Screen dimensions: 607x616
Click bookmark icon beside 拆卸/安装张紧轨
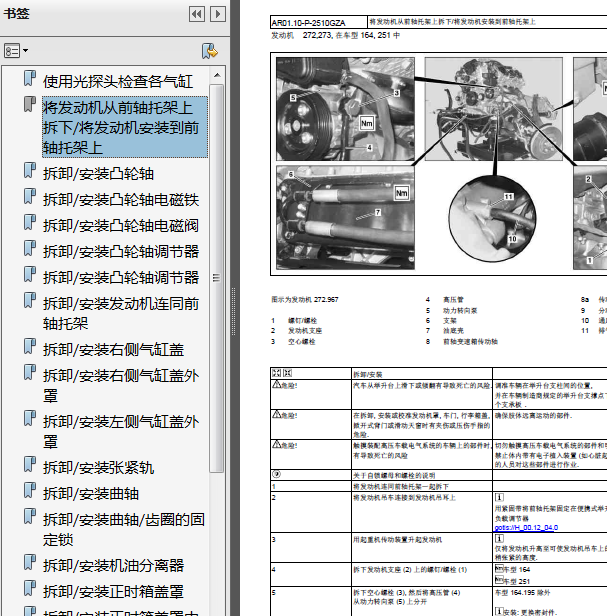click(x=29, y=464)
